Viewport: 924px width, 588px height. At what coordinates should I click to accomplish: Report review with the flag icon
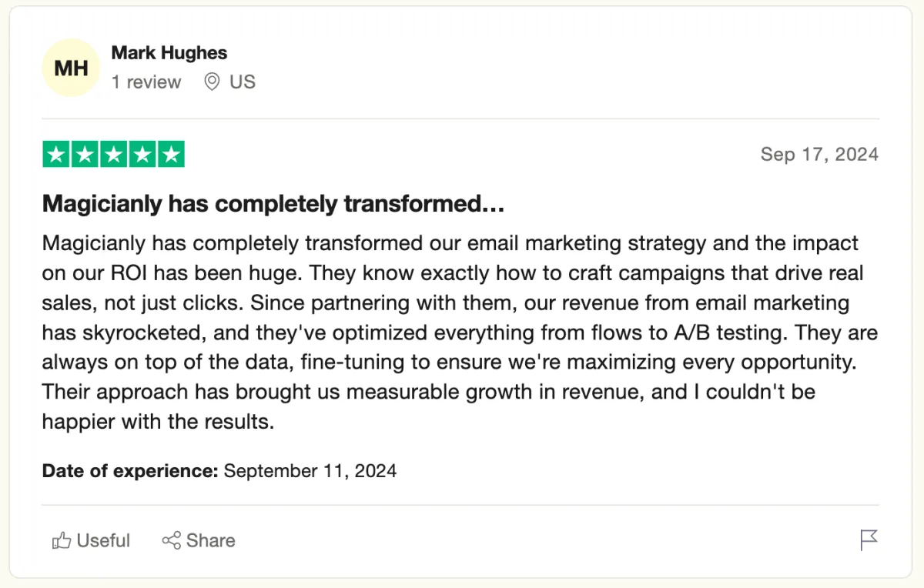pos(869,540)
